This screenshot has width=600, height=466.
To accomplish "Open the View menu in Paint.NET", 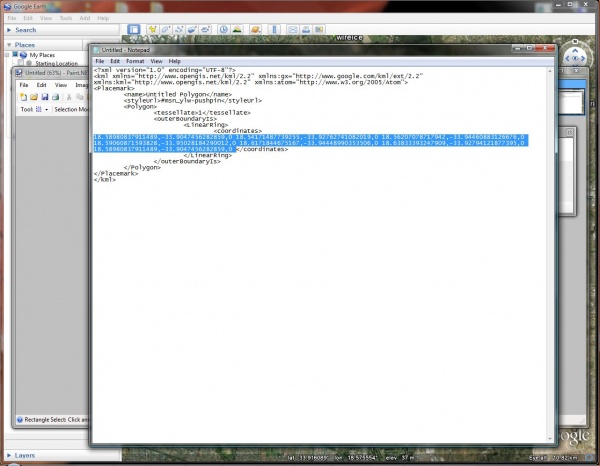I will coord(61,85).
